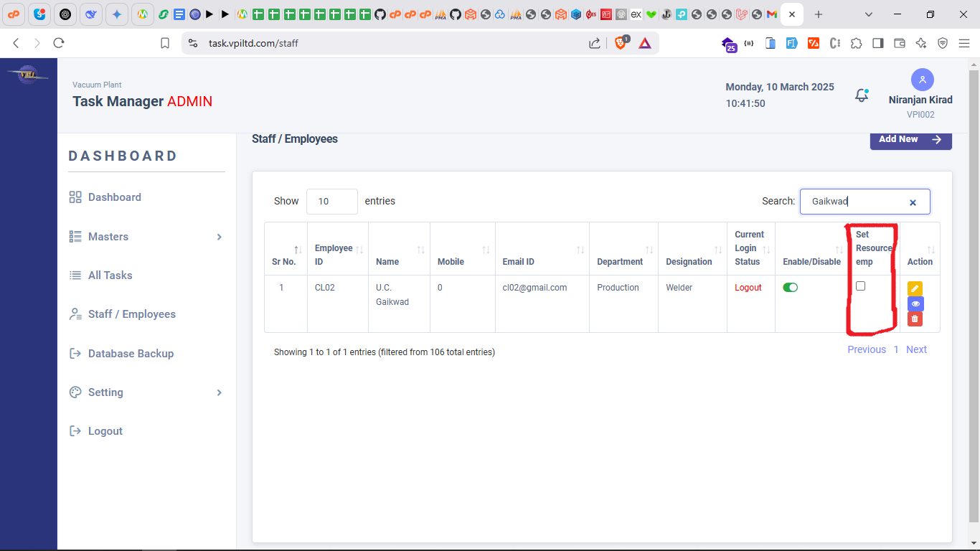Go to the Next page link
This screenshot has width=980, height=551.
(916, 349)
